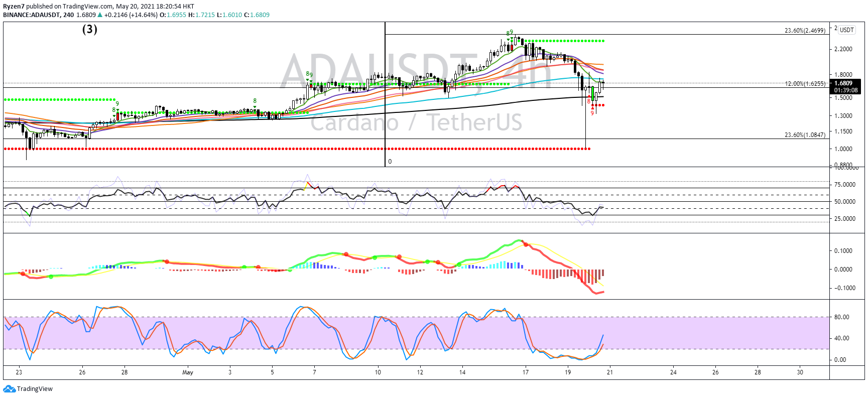The width and height of the screenshot is (868, 398).
Task: Click the 0.00 stochastic axis label
Action: pyautogui.click(x=840, y=360)
